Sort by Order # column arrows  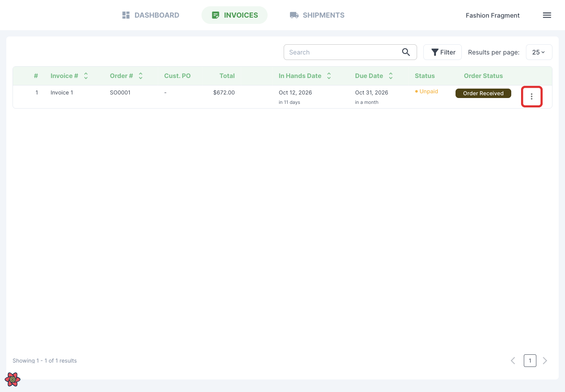click(140, 76)
